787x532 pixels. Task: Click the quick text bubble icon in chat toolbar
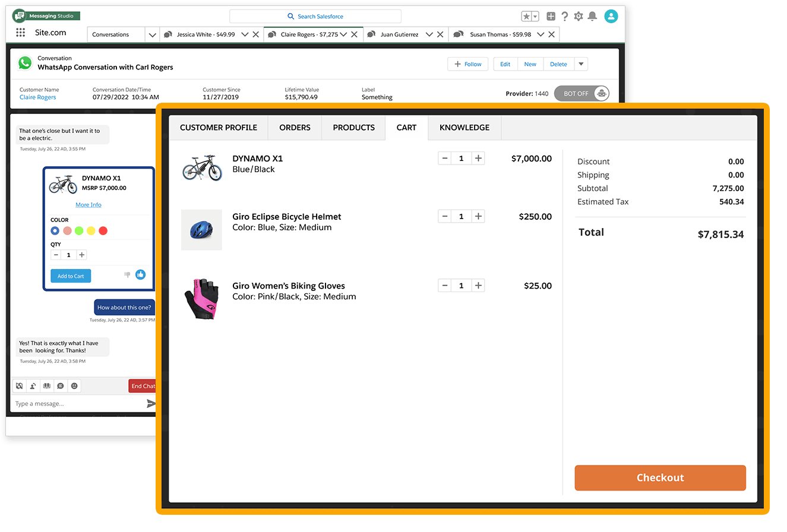click(x=61, y=386)
